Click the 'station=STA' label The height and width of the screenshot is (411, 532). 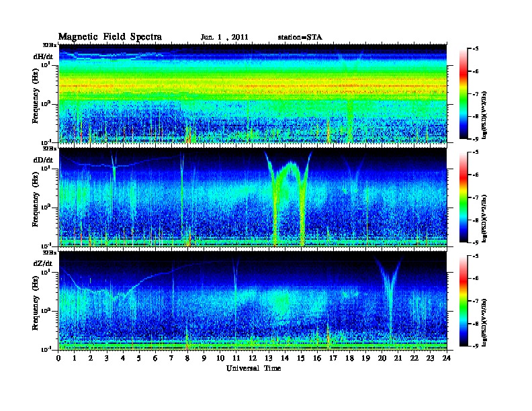300,38
